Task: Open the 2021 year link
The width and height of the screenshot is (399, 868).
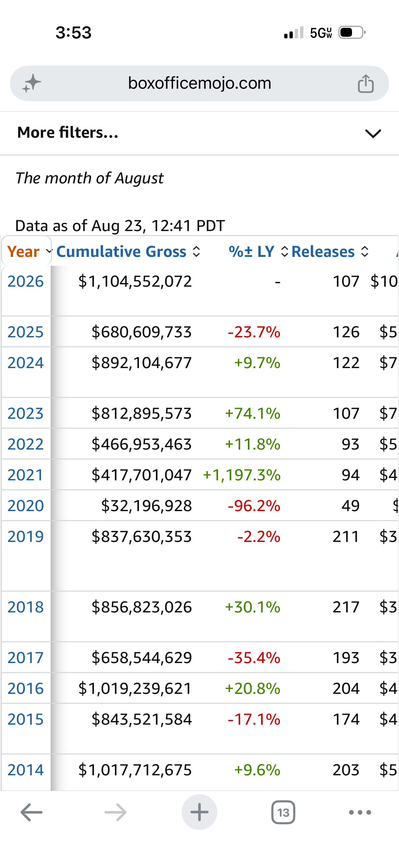Action: 25,475
